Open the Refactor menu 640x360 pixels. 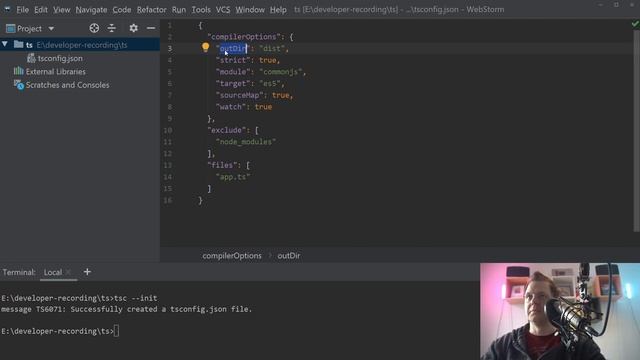click(x=151, y=9)
